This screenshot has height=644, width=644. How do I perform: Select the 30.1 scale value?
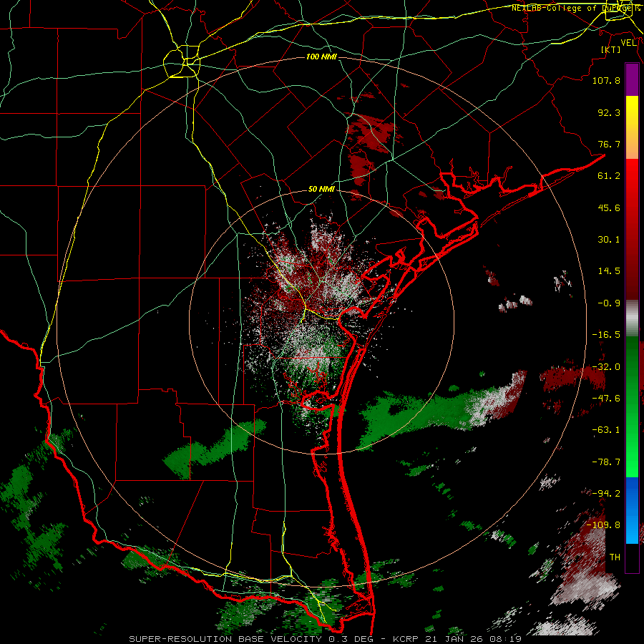[609, 239]
